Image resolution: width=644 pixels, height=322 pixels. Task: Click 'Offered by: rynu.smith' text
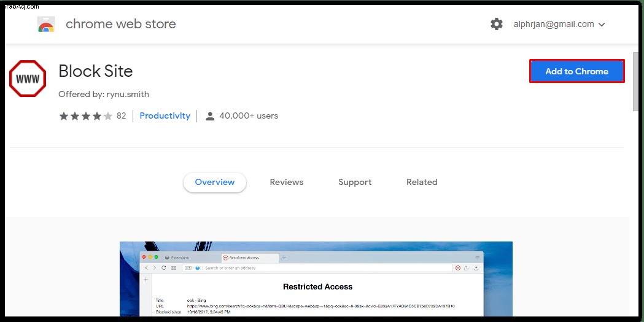(x=104, y=95)
